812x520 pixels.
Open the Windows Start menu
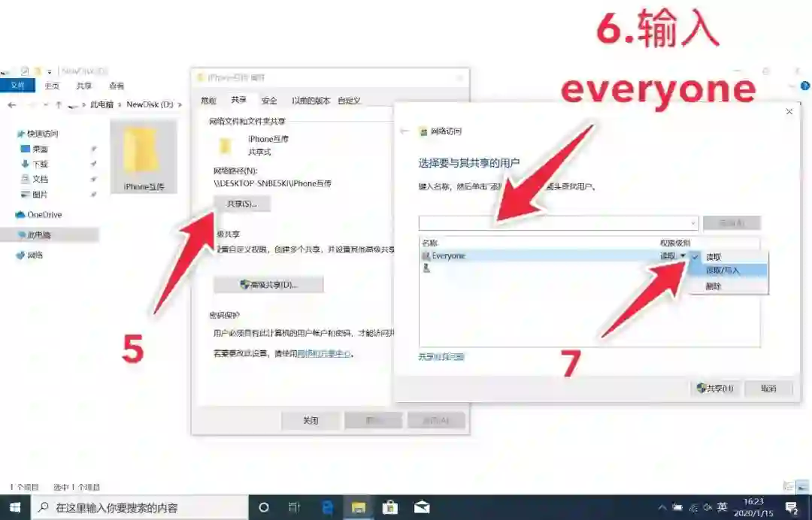pyautogui.click(x=15, y=507)
